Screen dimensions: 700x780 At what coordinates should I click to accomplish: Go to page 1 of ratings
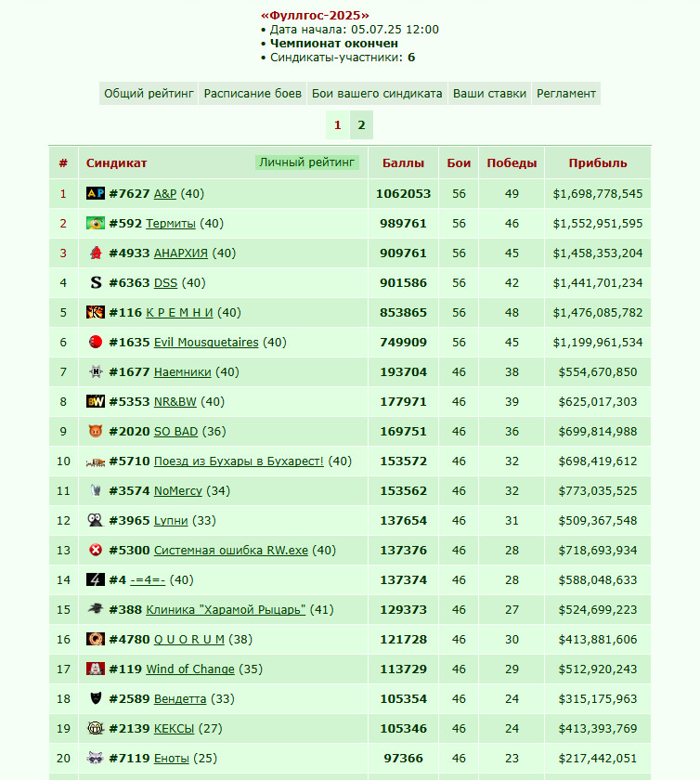click(337, 124)
